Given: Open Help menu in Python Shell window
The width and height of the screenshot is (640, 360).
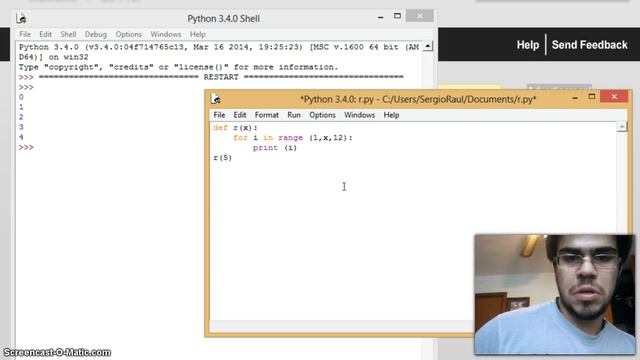Looking at the screenshot, I should (x=198, y=34).
